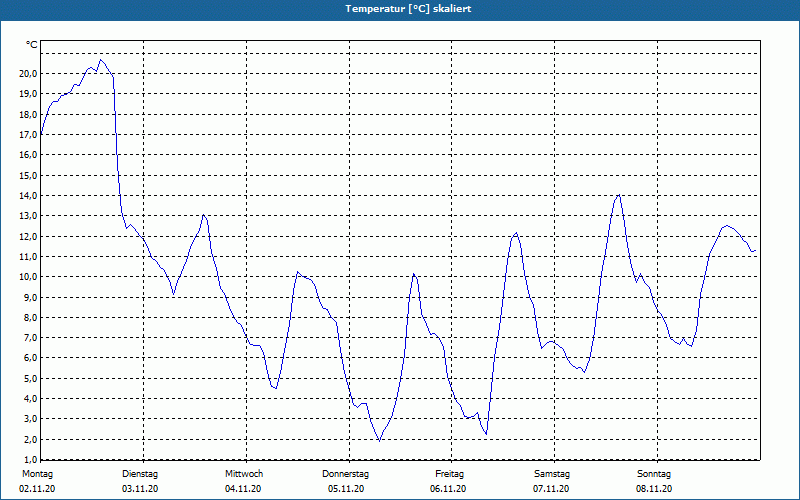Click the 'Mittwoch' day label
Viewport: 800px width, 500px height.
click(244, 474)
